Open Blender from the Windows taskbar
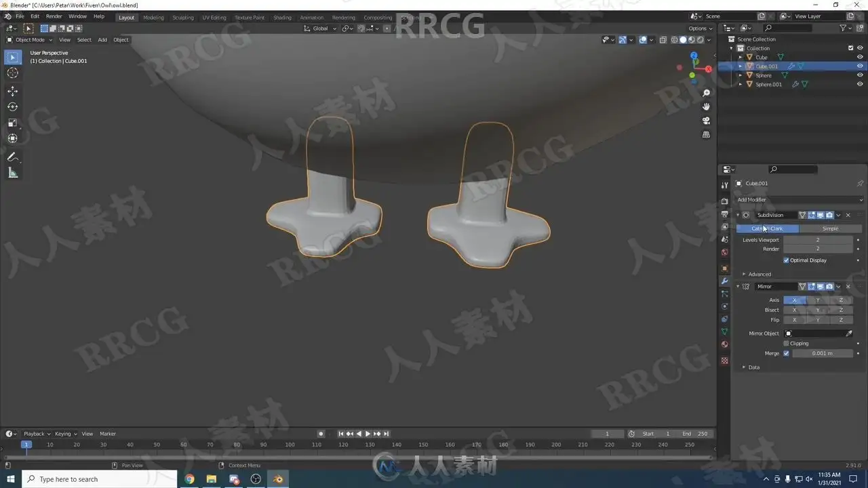Screen dimensions: 868x488 [277, 479]
